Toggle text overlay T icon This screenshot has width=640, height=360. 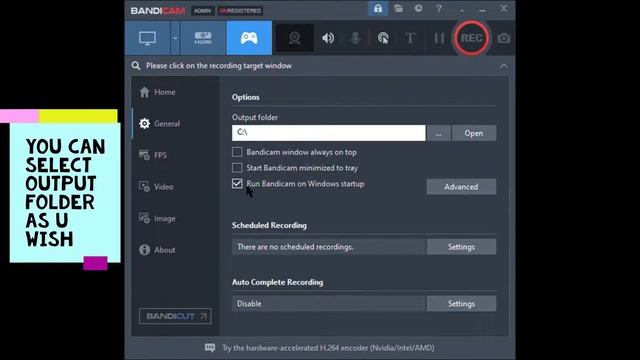point(410,38)
